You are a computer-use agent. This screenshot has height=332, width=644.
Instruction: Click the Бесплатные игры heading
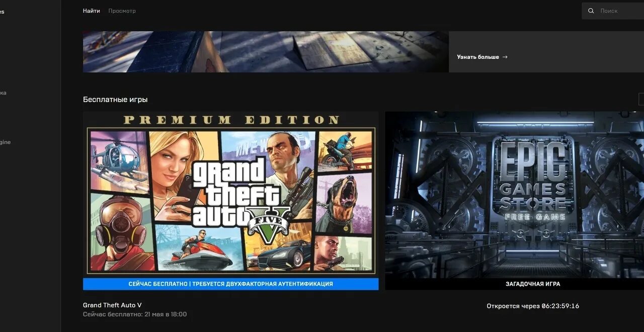115,100
